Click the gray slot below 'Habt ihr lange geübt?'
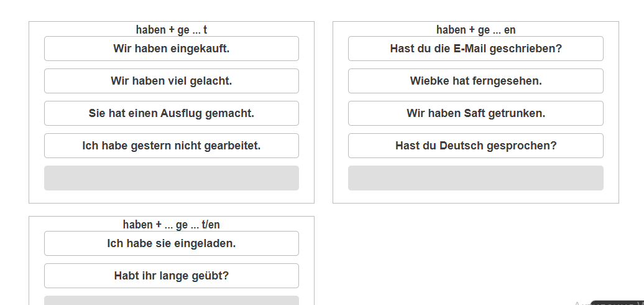644x305 pixels. pos(172,301)
